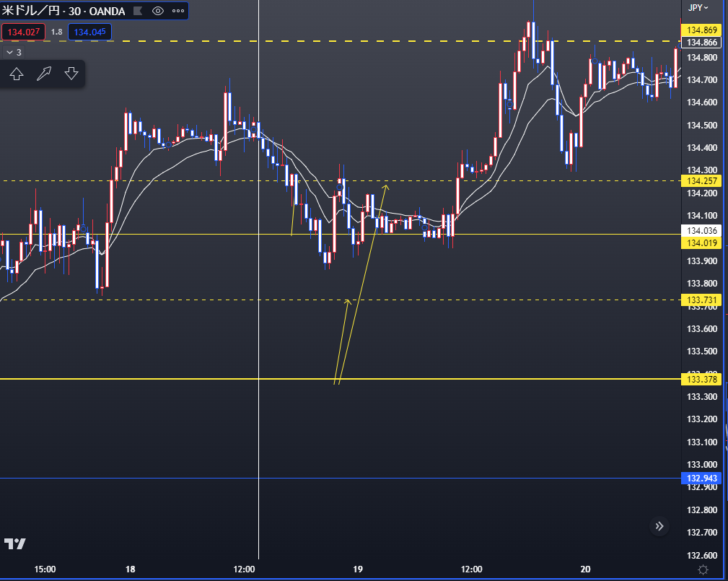This screenshot has height=581, width=728.
Task: Expand the collapsed indicators legend (3)
Action: click(14, 53)
